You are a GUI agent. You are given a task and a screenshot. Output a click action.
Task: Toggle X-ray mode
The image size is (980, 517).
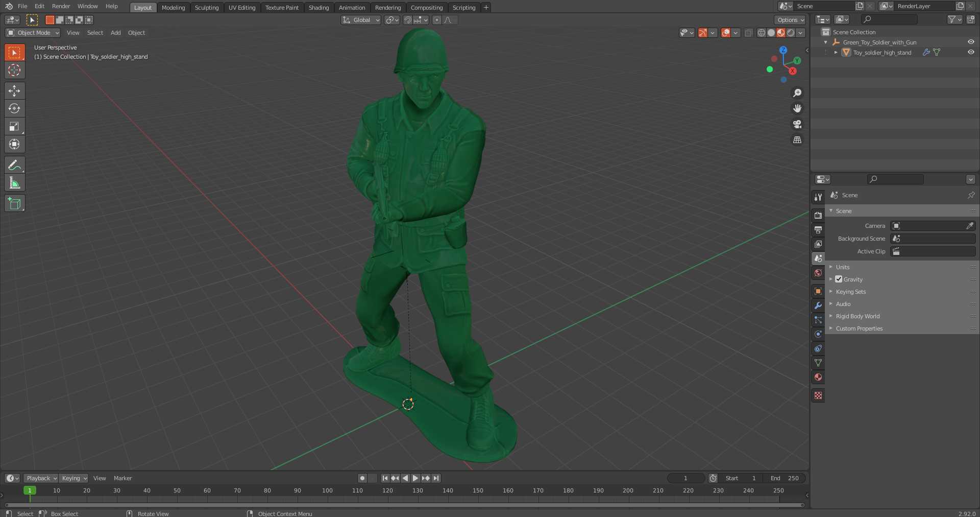[748, 33]
